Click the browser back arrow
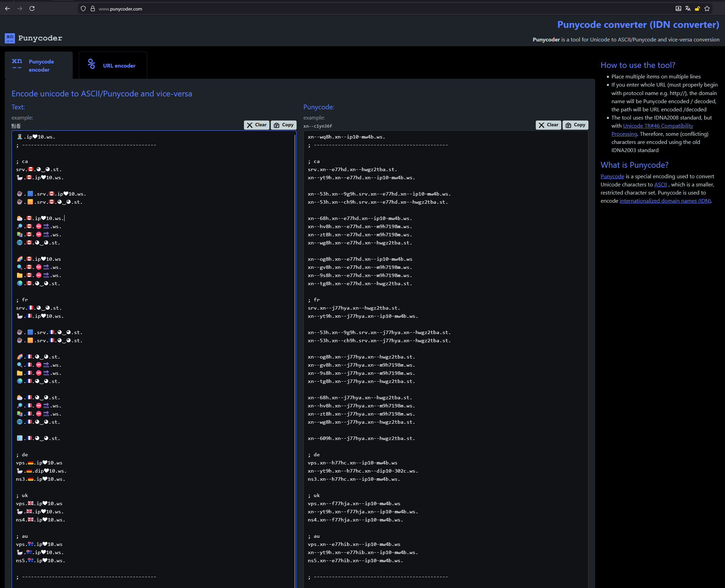The height and width of the screenshot is (588, 725). point(7,8)
